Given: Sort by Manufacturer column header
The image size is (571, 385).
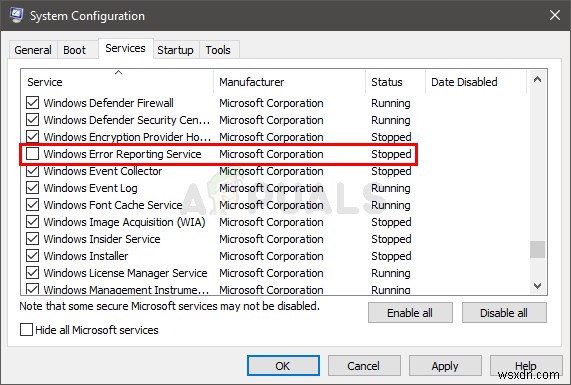Looking at the screenshot, I should click(290, 82).
